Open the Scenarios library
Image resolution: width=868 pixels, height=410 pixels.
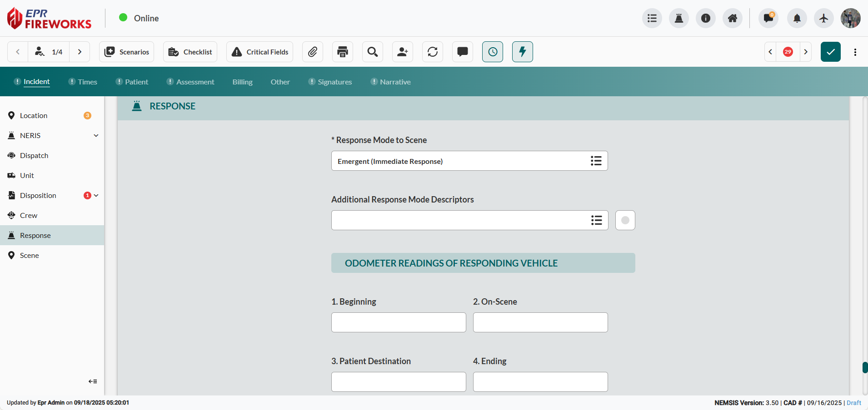tap(126, 52)
